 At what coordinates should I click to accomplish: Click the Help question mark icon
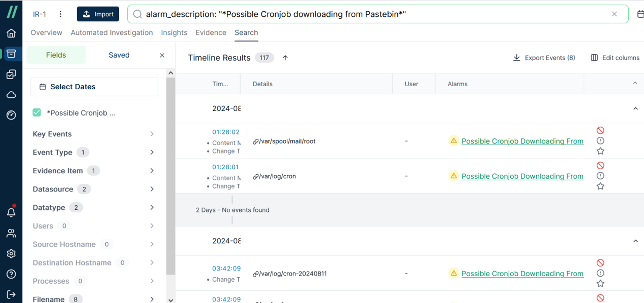(x=11, y=274)
